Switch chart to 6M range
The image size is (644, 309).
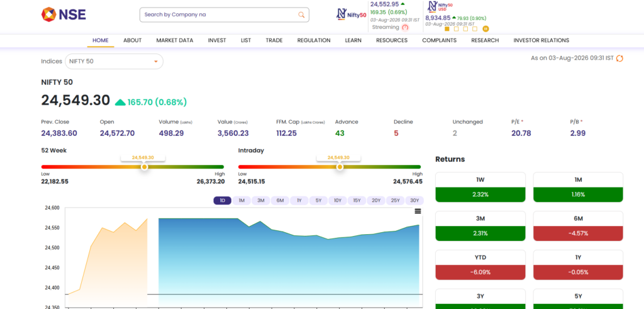pyautogui.click(x=280, y=201)
